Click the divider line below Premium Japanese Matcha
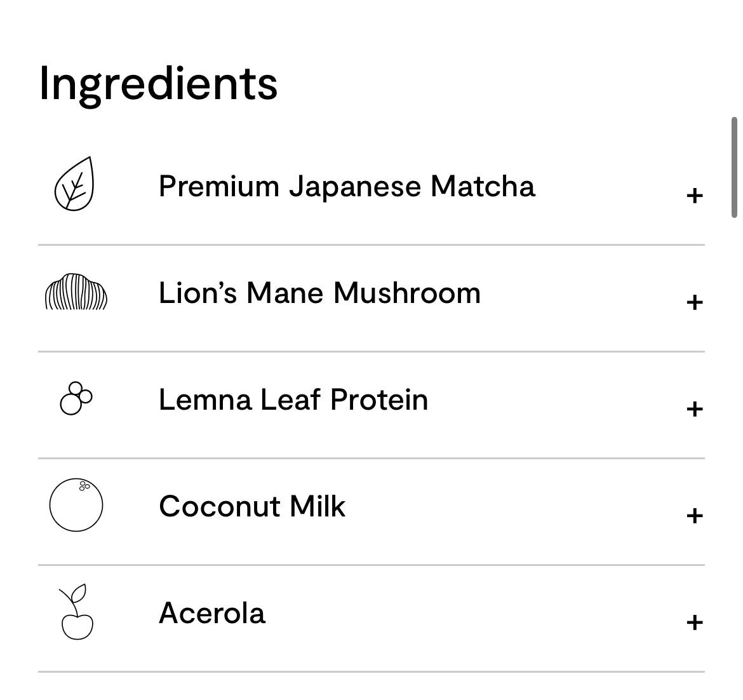The image size is (743, 700). point(371,245)
